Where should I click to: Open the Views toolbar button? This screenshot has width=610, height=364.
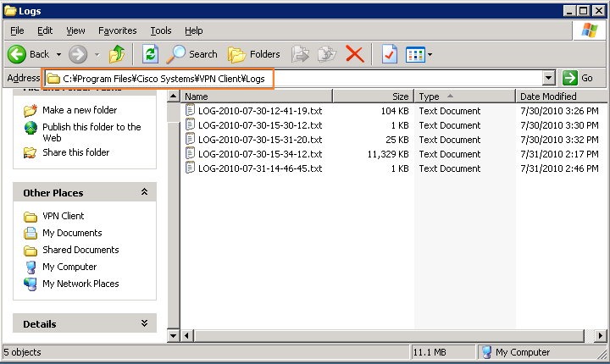tap(415, 54)
